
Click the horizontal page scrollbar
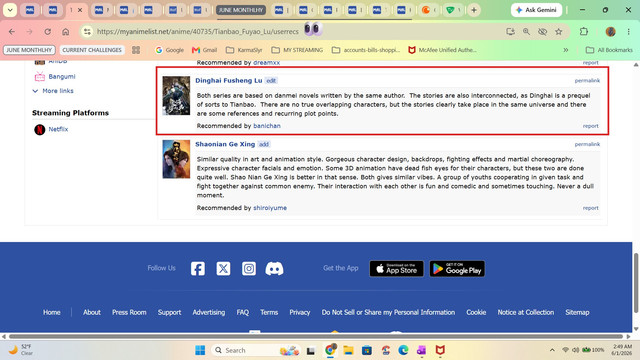pos(316,336)
